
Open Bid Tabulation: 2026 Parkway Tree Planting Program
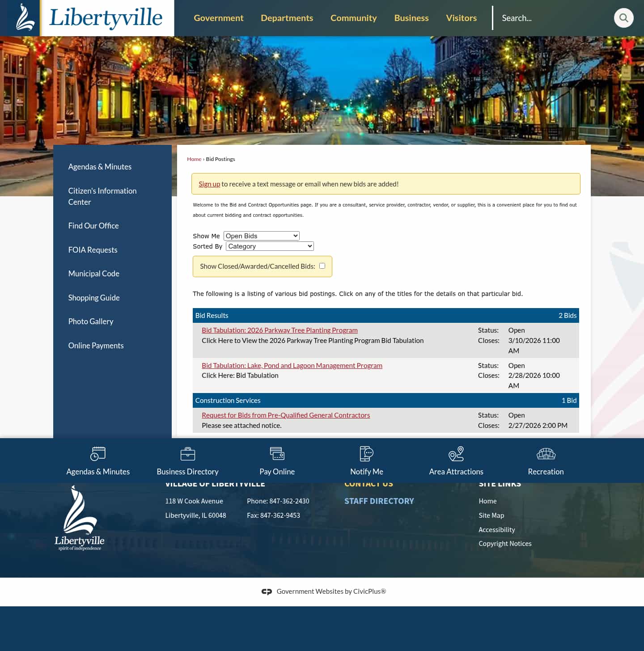[280, 330]
